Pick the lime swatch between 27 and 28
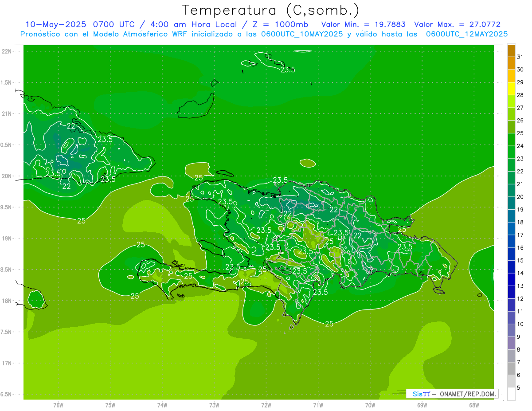This screenshot has height=411, width=532. [x=511, y=102]
